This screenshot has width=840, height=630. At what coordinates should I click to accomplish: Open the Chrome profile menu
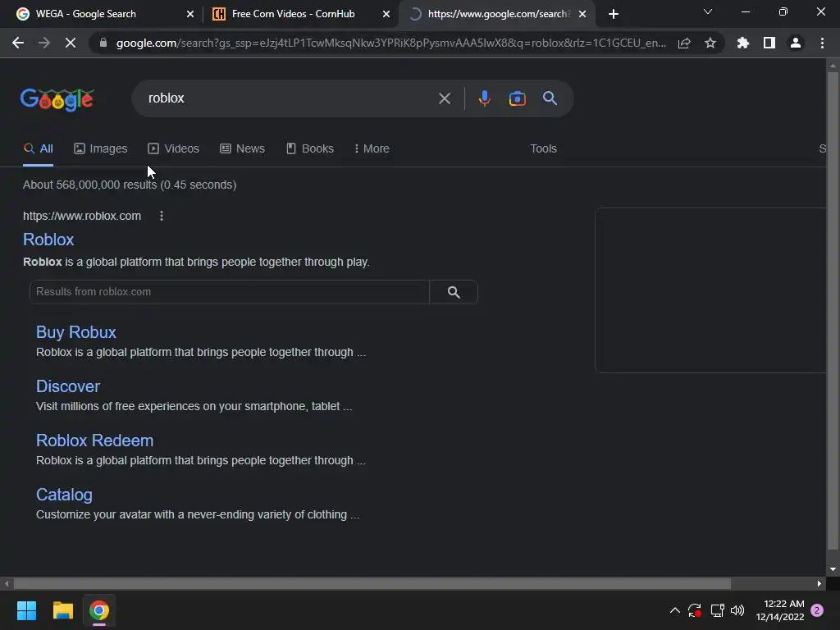[x=796, y=43]
